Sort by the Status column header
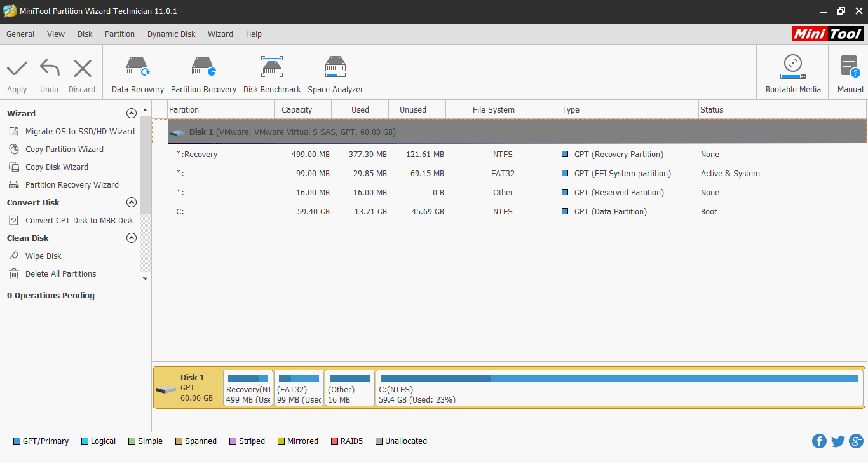This screenshot has width=868, height=463. [x=782, y=109]
